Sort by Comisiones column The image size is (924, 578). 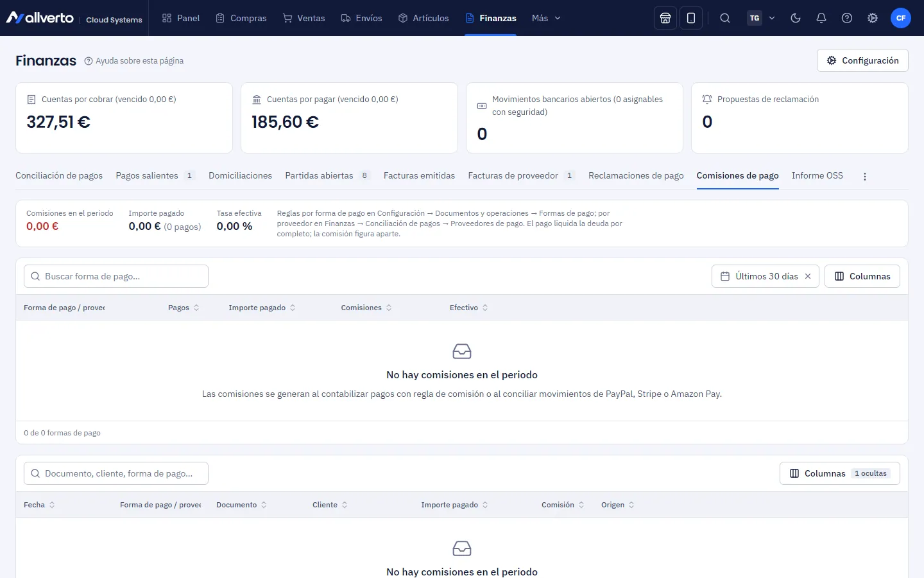(366, 308)
